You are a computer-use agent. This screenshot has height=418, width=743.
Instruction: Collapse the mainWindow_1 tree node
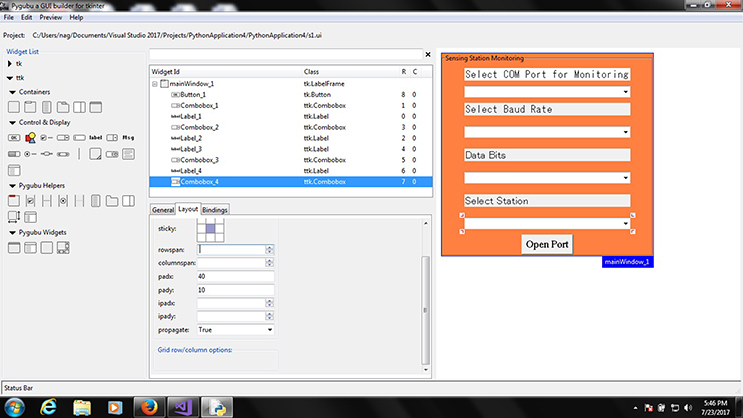point(155,84)
